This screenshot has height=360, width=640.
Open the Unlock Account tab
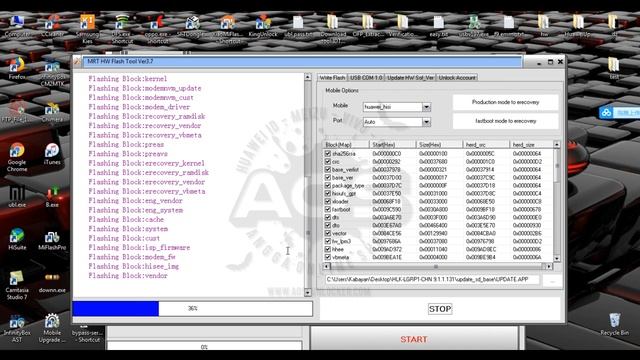tap(457, 78)
